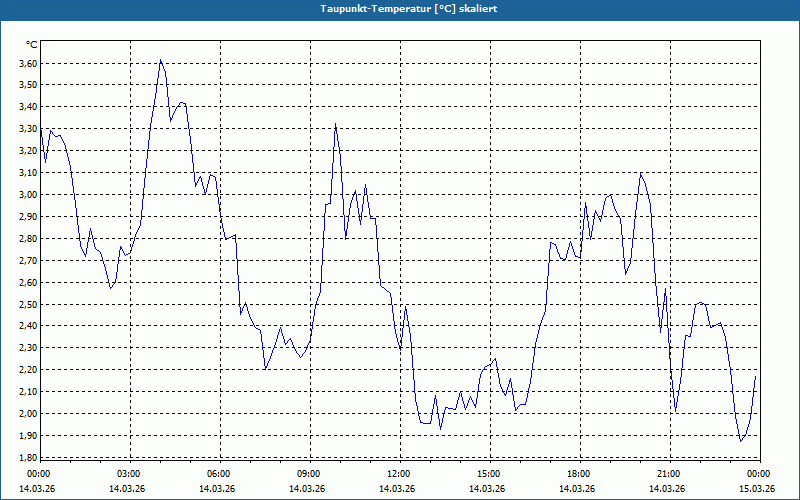The height and width of the screenshot is (500, 800).
Task: Select the '3,50' y-axis value
Action: [x=28, y=85]
